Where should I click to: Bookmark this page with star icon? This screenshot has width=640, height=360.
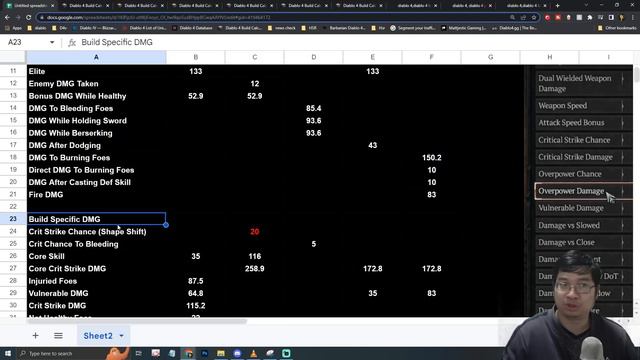pyautogui.click(x=533, y=18)
